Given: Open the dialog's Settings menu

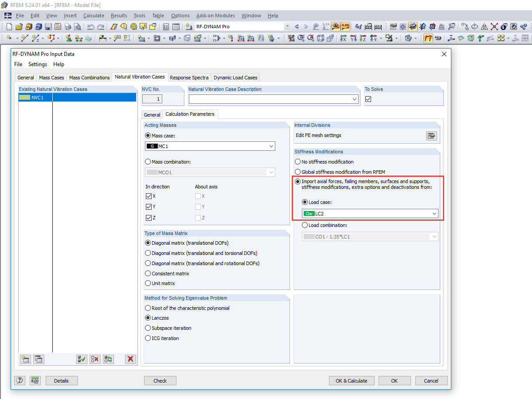Looking at the screenshot, I should [38, 64].
